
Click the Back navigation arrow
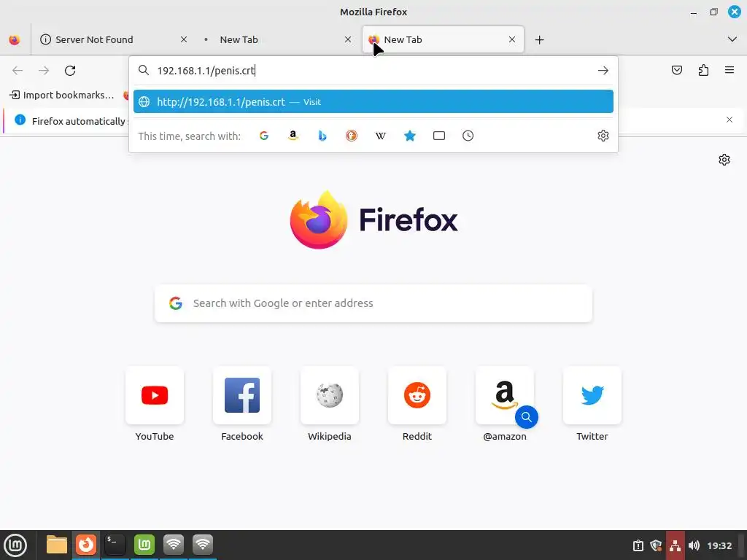pyautogui.click(x=18, y=71)
